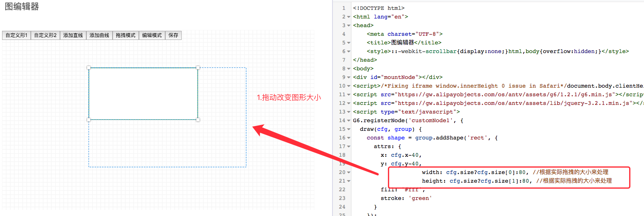The height and width of the screenshot is (216, 644).
Task: Fold the Safari-fix script at line 10
Action: 348,86
